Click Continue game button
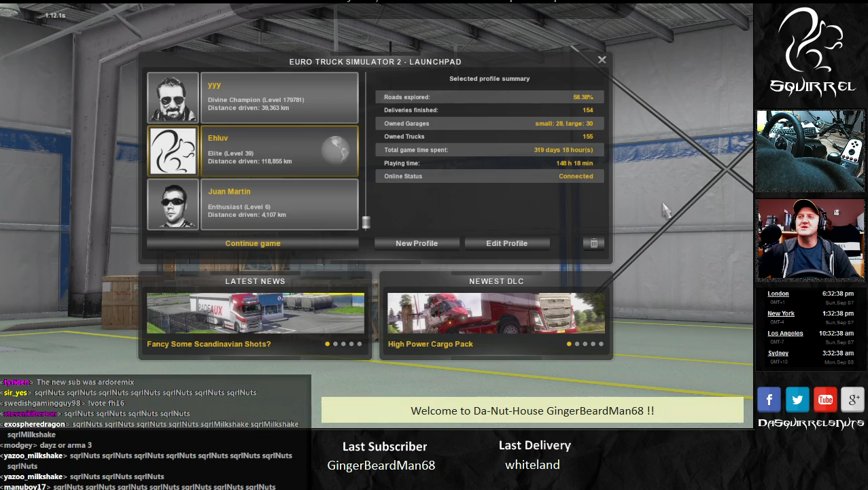The width and height of the screenshot is (868, 490). [253, 243]
